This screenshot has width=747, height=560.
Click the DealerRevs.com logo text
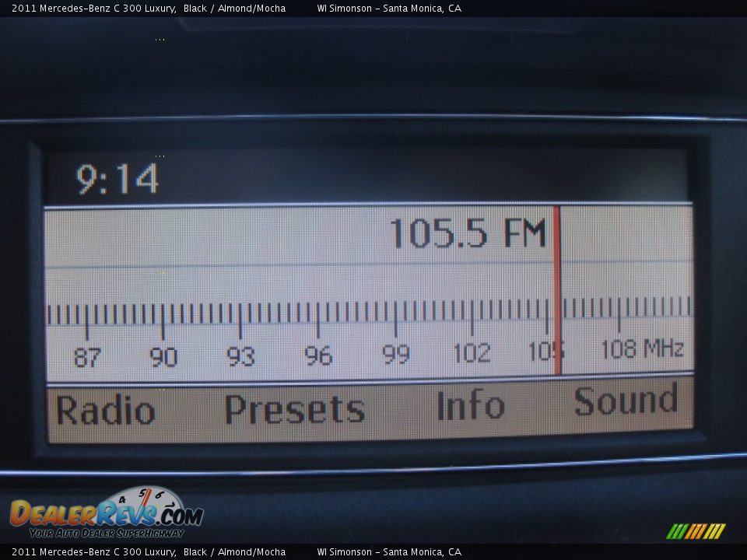click(x=106, y=515)
